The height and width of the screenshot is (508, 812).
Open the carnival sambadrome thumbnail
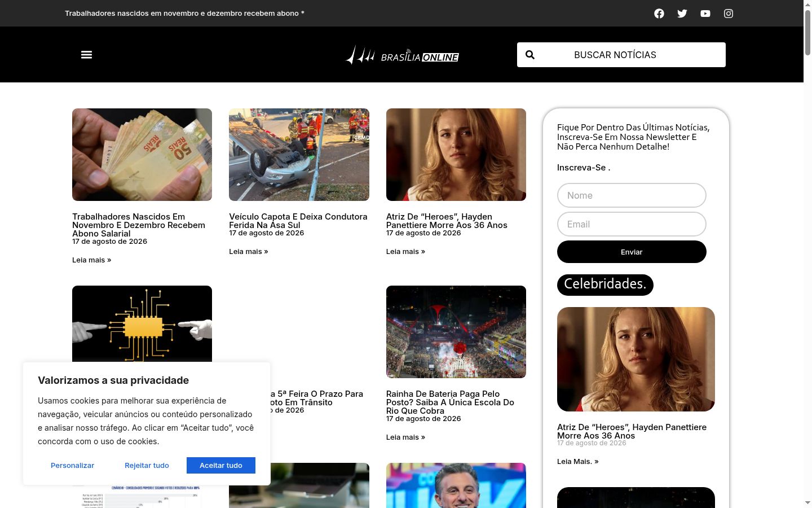pos(456,332)
